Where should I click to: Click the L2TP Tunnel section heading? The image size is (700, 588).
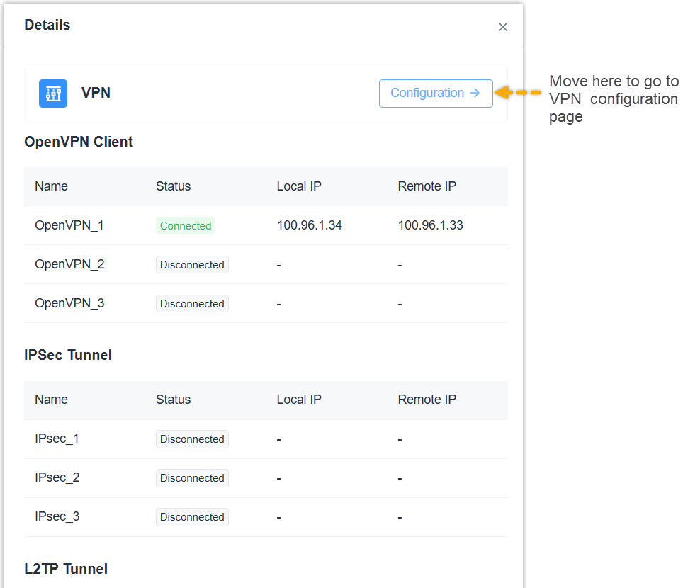pyautogui.click(x=66, y=569)
